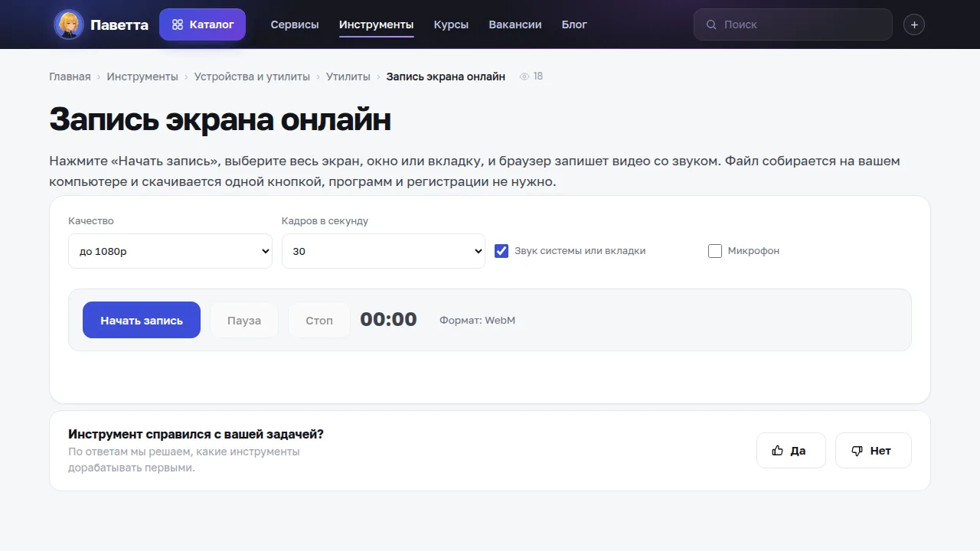Visit the Блог nav link

[574, 24]
